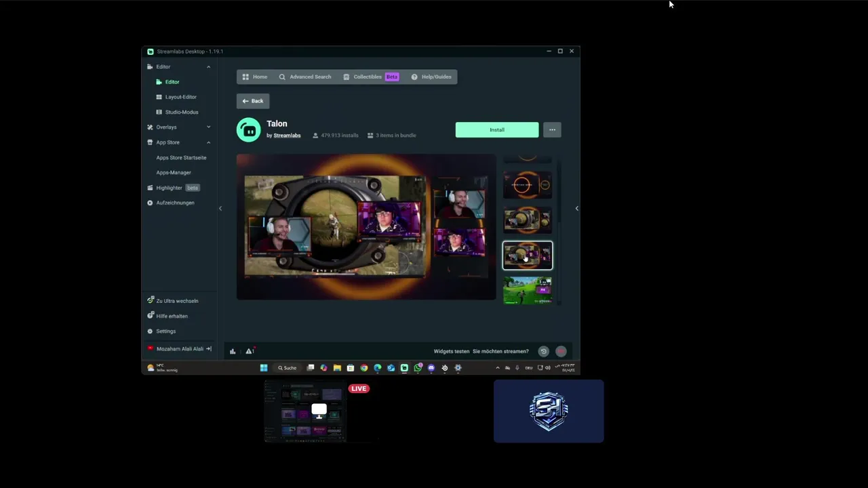Click the 479.913 installs text
Image resolution: width=868 pixels, height=488 pixels.
coord(339,136)
